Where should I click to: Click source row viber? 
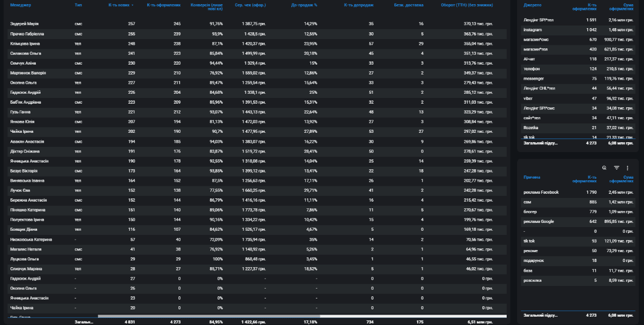click(578, 98)
